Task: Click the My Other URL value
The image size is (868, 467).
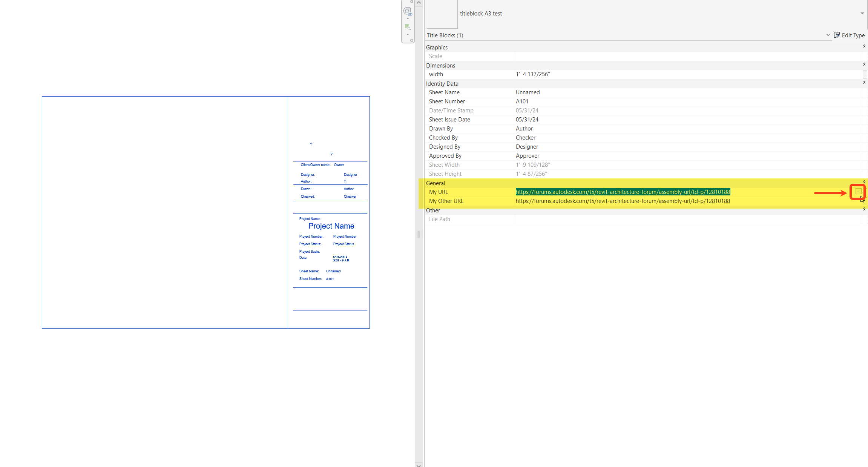Action: tap(622, 201)
